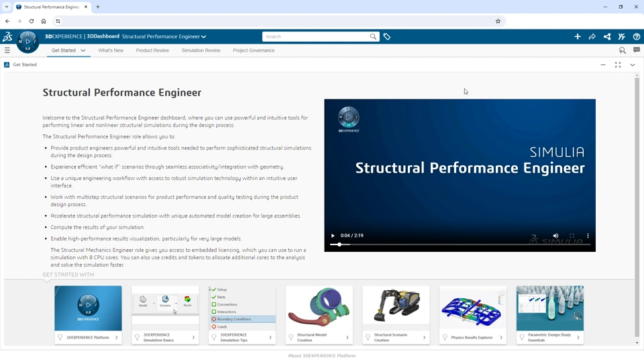The width and height of the screenshot is (644, 362).
Task: Expand the Simulation Tips card arrow
Action: click(x=270, y=337)
